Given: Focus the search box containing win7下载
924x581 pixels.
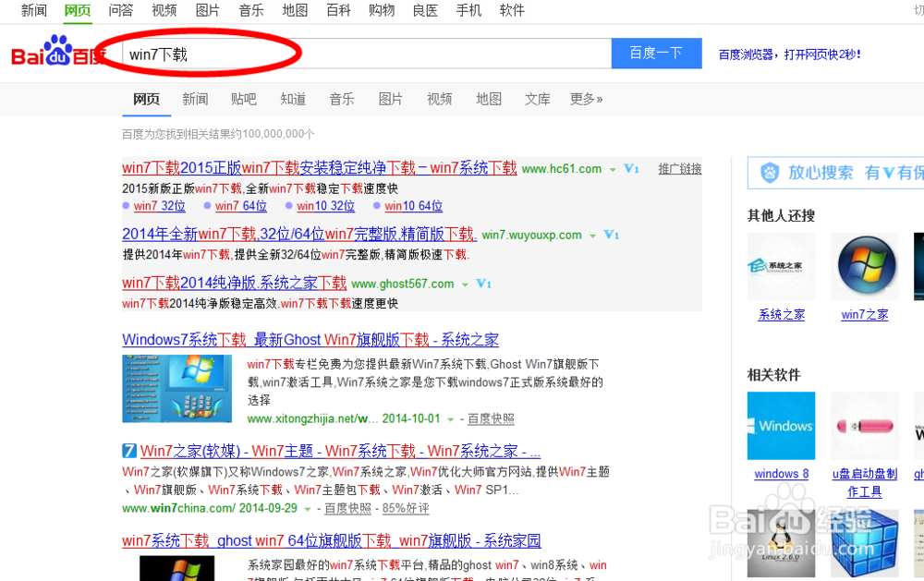Looking at the screenshot, I should pos(367,54).
